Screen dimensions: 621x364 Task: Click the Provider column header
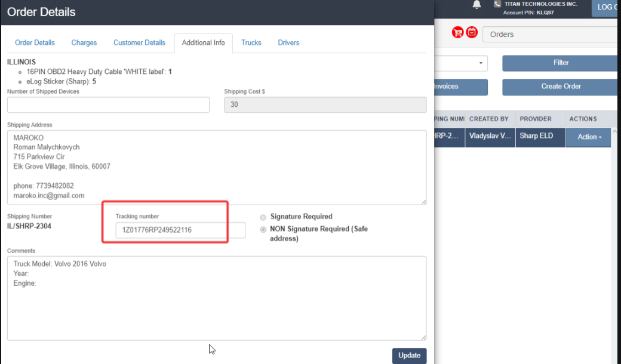[x=540, y=119]
